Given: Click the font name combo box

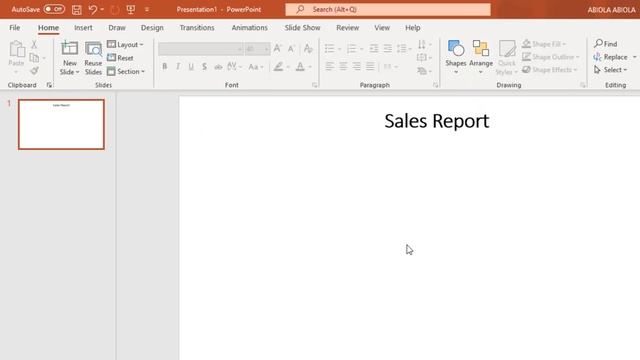Looking at the screenshot, I should coord(200,49).
